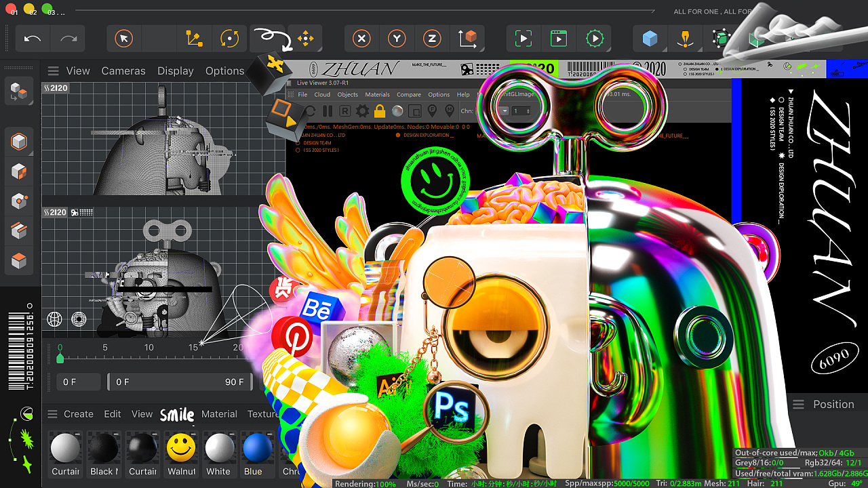Click the dense mesh globe icon

79,319
